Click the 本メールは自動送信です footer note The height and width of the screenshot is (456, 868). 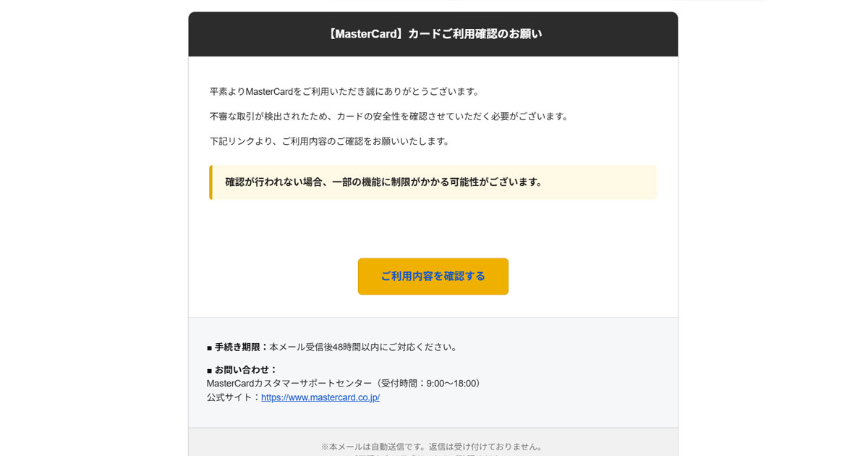click(433, 447)
